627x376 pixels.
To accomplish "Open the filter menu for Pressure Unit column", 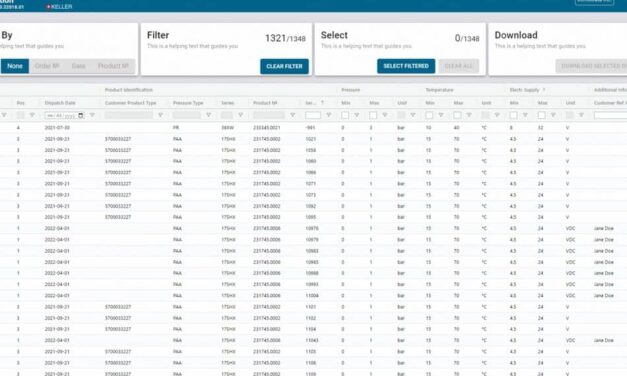I will click(x=413, y=115).
